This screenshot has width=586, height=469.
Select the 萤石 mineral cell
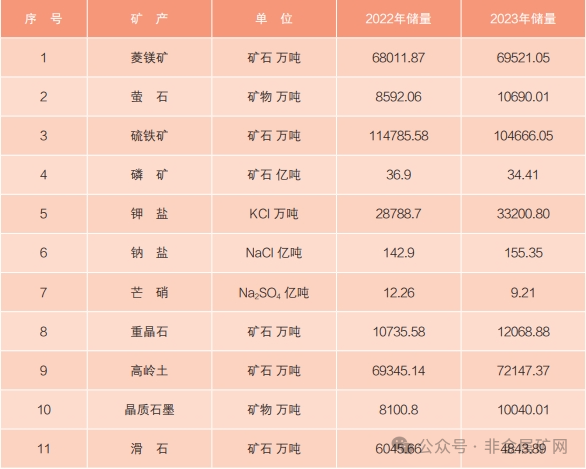pos(149,97)
